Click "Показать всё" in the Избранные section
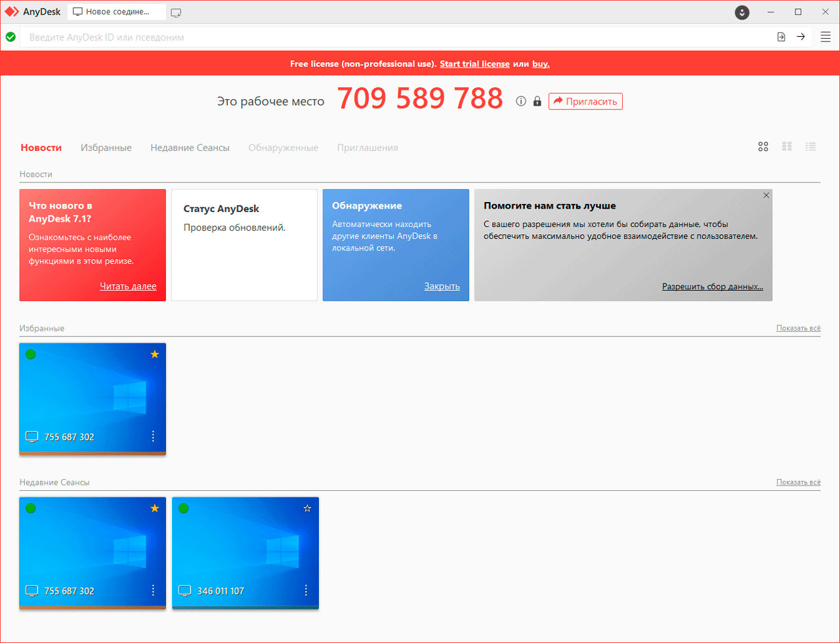This screenshot has width=840, height=643. tap(798, 328)
